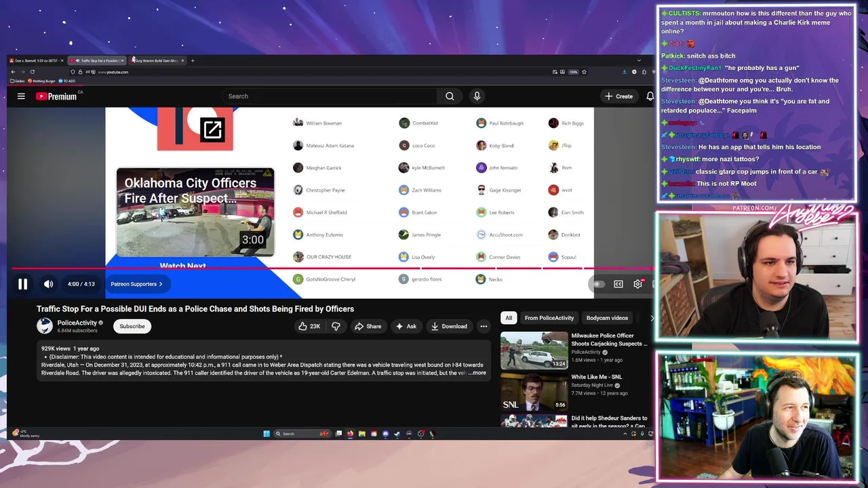
Task: Go back with browser back arrow
Action: (13, 72)
